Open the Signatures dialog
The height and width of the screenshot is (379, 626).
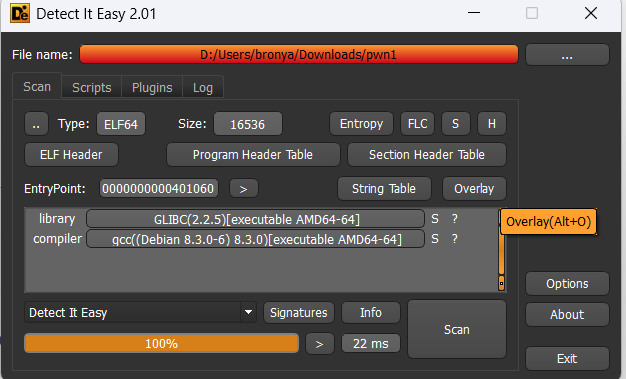299,312
